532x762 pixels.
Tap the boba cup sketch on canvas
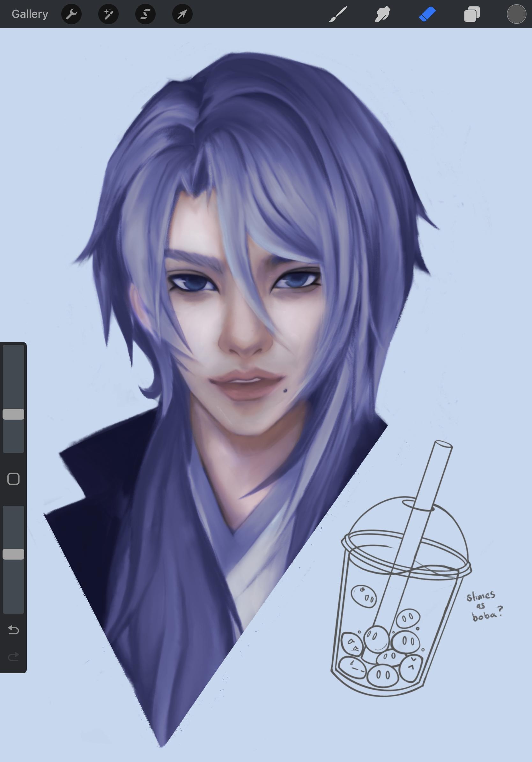tap(401, 569)
